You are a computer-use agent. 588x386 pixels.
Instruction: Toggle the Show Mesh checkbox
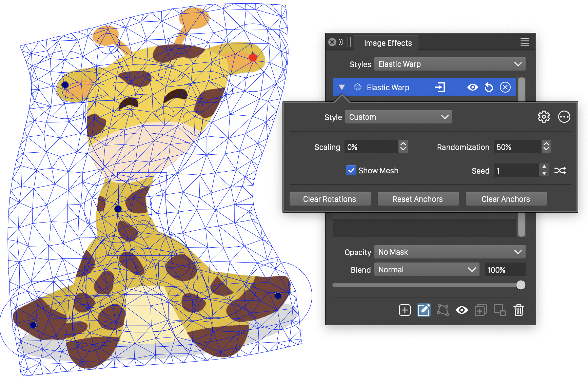point(351,170)
